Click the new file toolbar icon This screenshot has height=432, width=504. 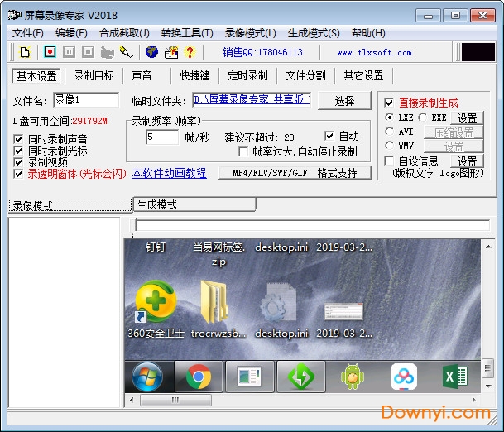tap(26, 52)
